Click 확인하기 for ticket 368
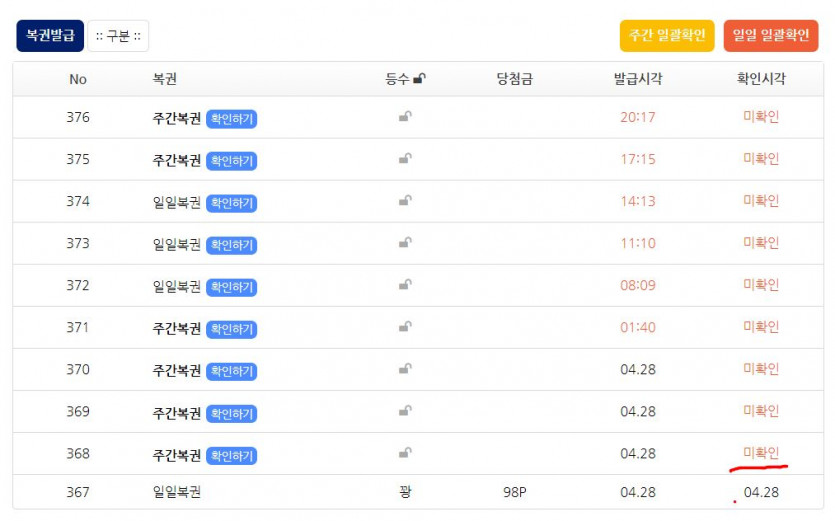Screen dimensions: 835x521 pos(232,455)
